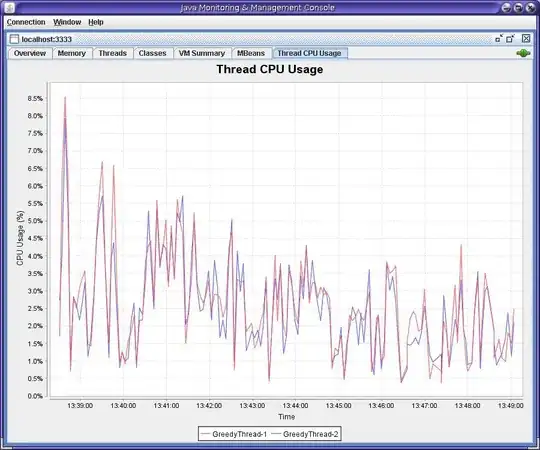The image size is (540, 450).
Task: Maximize the localhost:3333 internal frame
Action: point(510,39)
